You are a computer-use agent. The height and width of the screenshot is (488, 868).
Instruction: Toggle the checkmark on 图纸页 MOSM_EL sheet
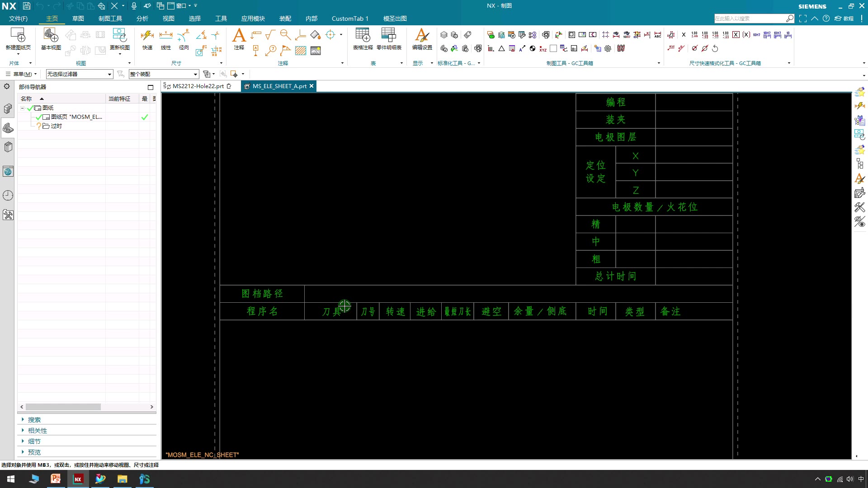pos(39,117)
